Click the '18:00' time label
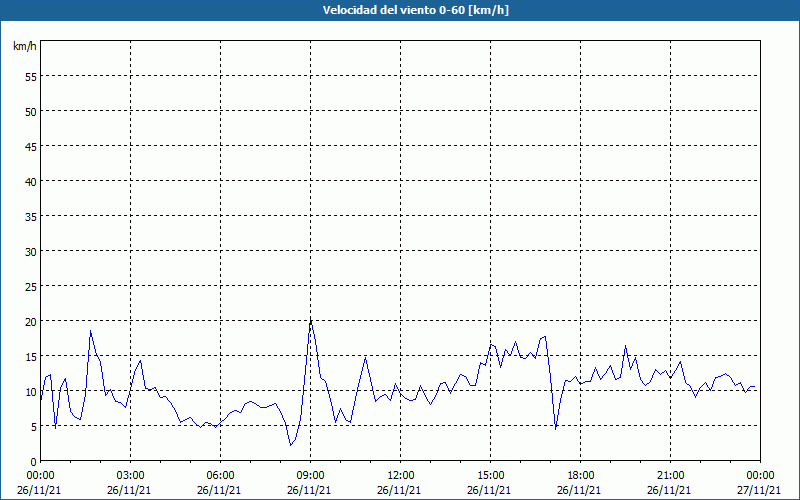 (x=580, y=476)
